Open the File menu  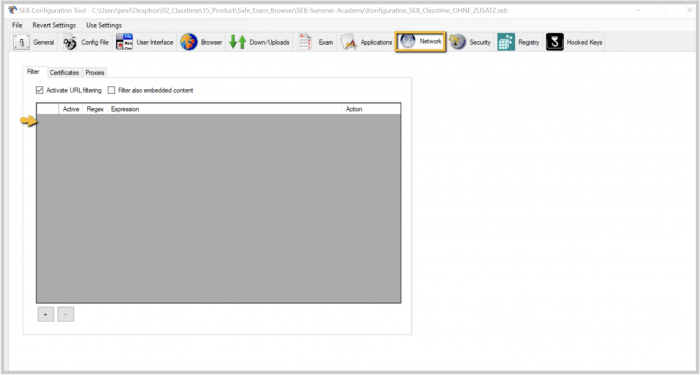pyautogui.click(x=17, y=25)
